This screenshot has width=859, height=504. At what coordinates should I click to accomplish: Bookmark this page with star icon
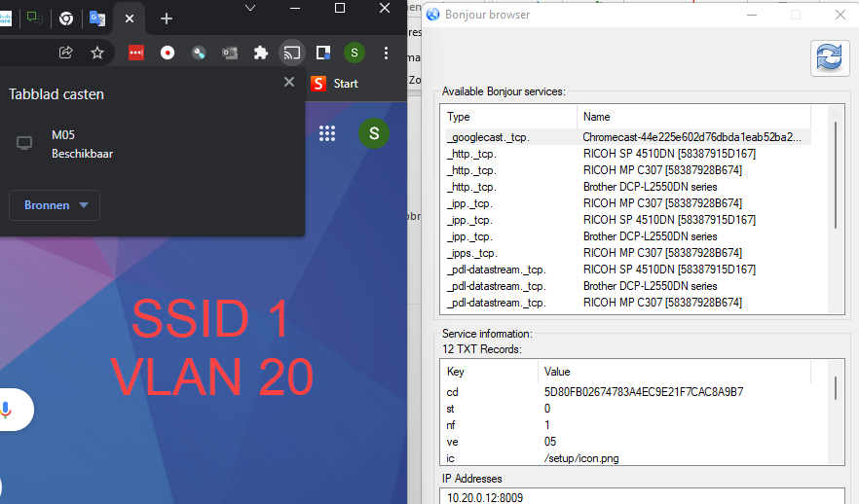click(x=97, y=53)
